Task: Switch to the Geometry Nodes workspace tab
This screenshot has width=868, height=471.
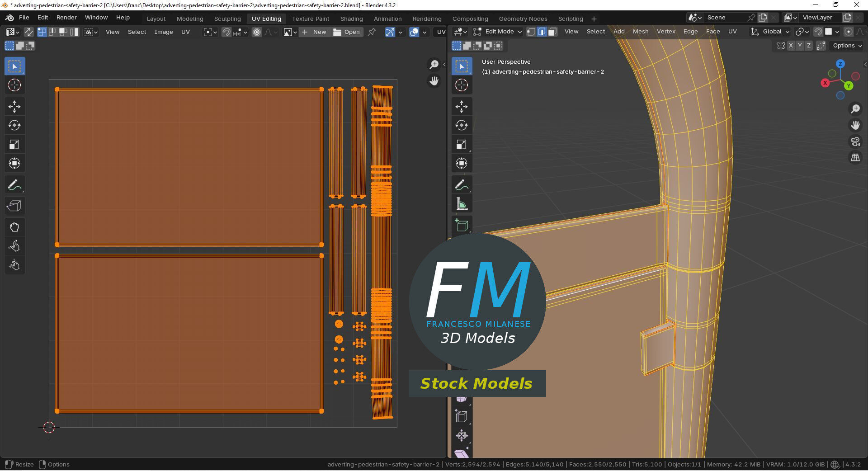Action: pyautogui.click(x=523, y=19)
